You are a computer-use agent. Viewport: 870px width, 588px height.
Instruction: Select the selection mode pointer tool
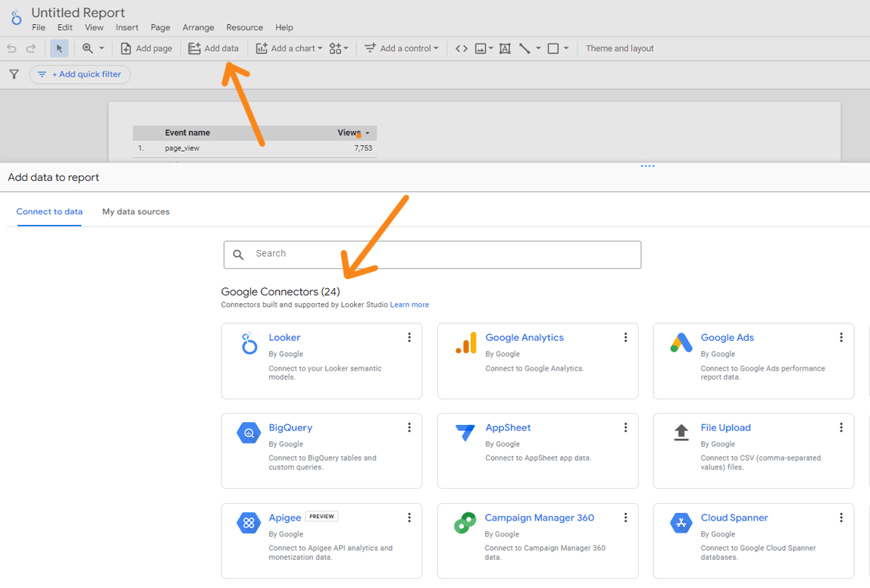[x=59, y=48]
